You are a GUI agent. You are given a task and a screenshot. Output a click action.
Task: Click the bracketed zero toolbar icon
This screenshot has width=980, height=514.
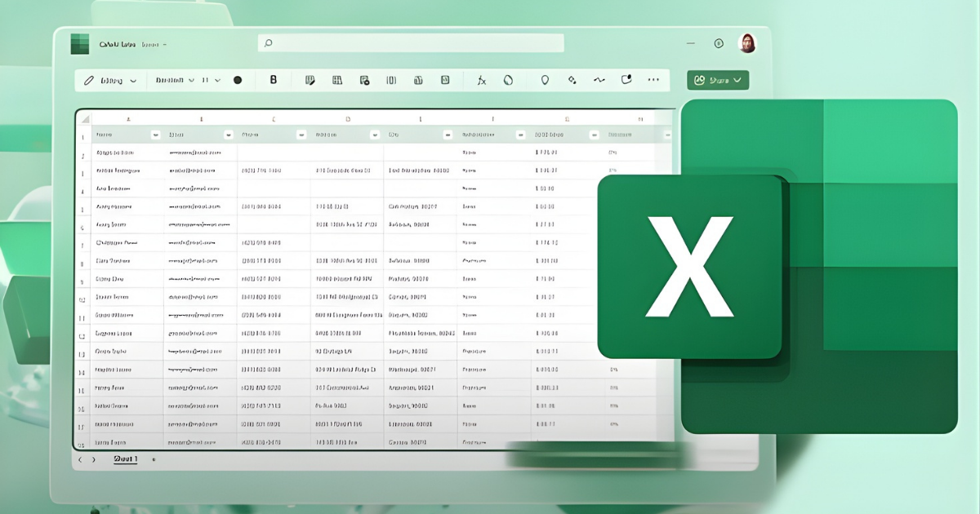[391, 80]
